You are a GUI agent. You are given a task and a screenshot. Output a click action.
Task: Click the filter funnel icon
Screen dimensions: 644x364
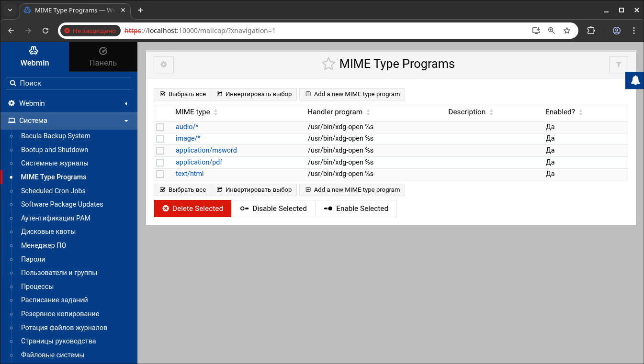(x=618, y=65)
